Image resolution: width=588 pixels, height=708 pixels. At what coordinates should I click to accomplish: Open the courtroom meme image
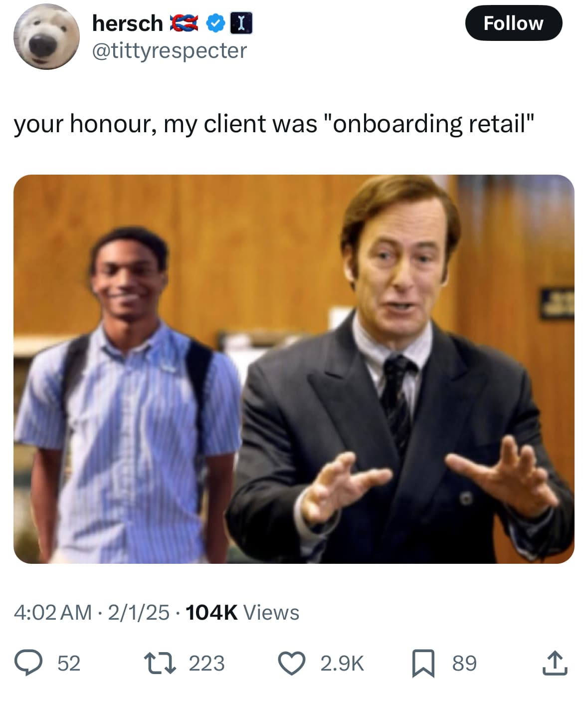(x=294, y=369)
